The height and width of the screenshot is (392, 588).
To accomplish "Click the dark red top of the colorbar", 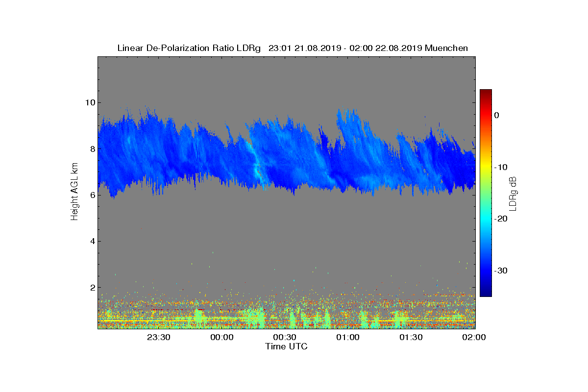I will [486, 93].
